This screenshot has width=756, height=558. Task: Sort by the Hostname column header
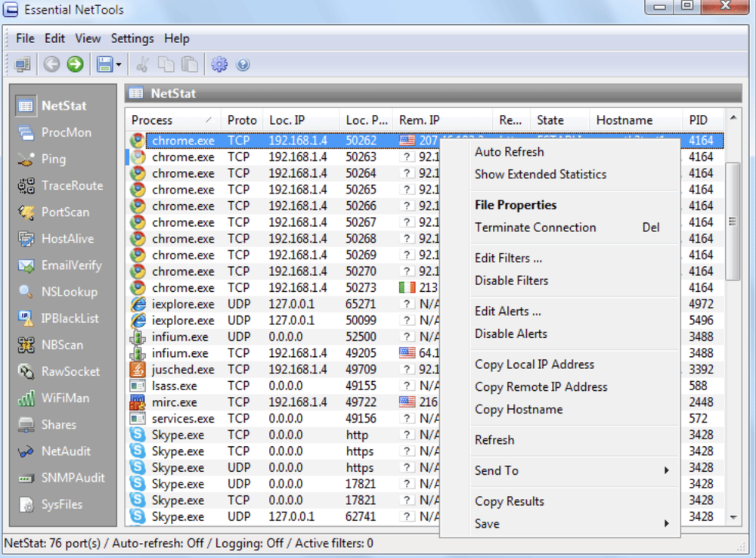click(x=636, y=119)
